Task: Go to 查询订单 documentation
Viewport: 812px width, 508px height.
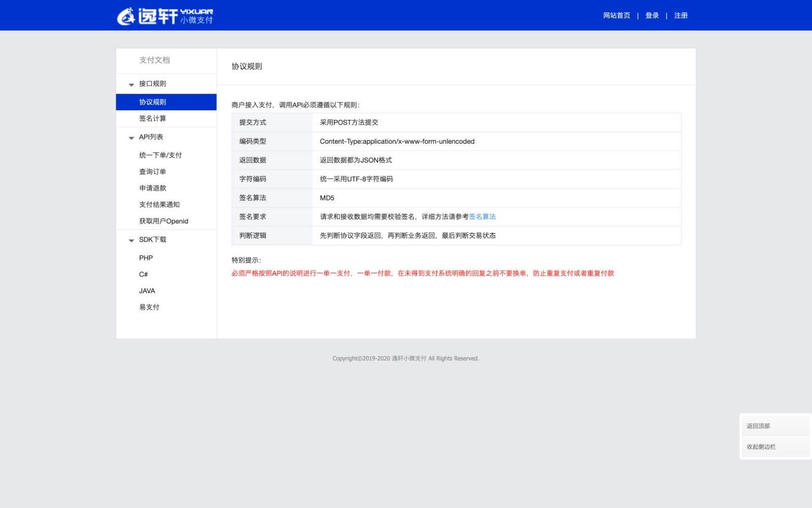Action: pyautogui.click(x=153, y=172)
